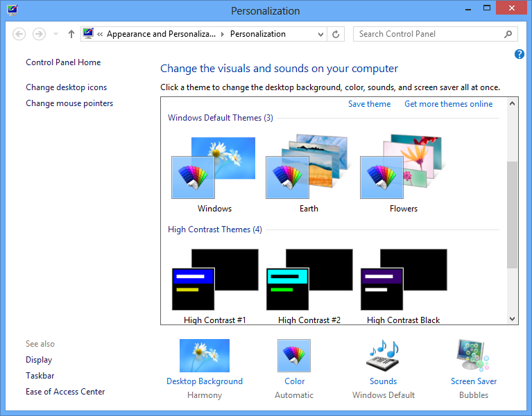Click the theme list scroll down arrow
Image resolution: width=532 pixels, height=416 pixels.
click(x=513, y=319)
